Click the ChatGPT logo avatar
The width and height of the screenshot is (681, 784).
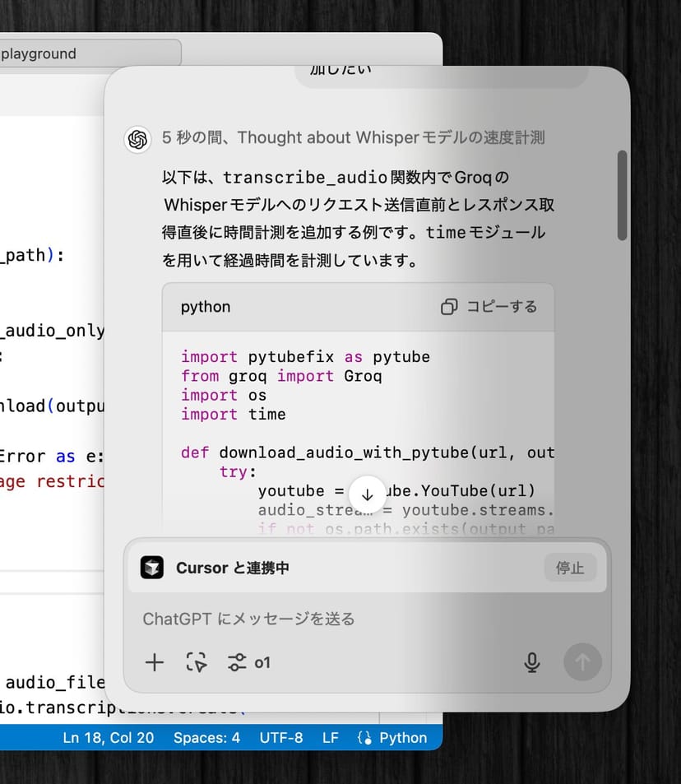coord(137,139)
